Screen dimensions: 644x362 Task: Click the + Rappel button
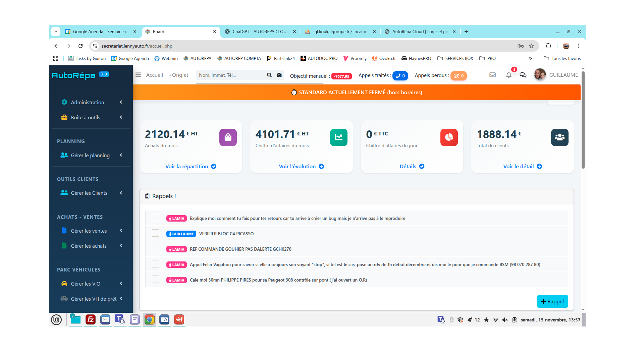pos(552,301)
